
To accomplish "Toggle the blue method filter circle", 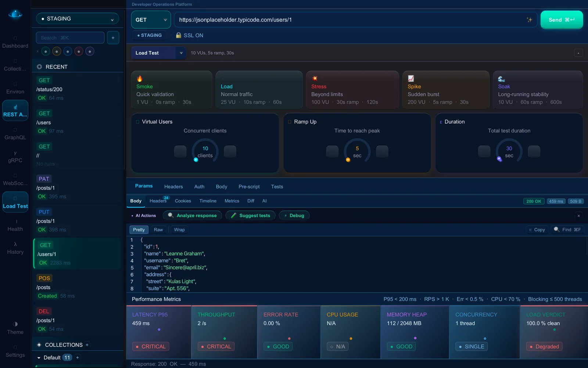I will [x=68, y=52].
